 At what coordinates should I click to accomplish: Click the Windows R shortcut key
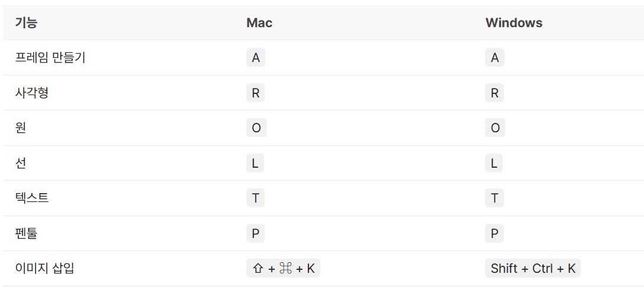click(x=495, y=93)
